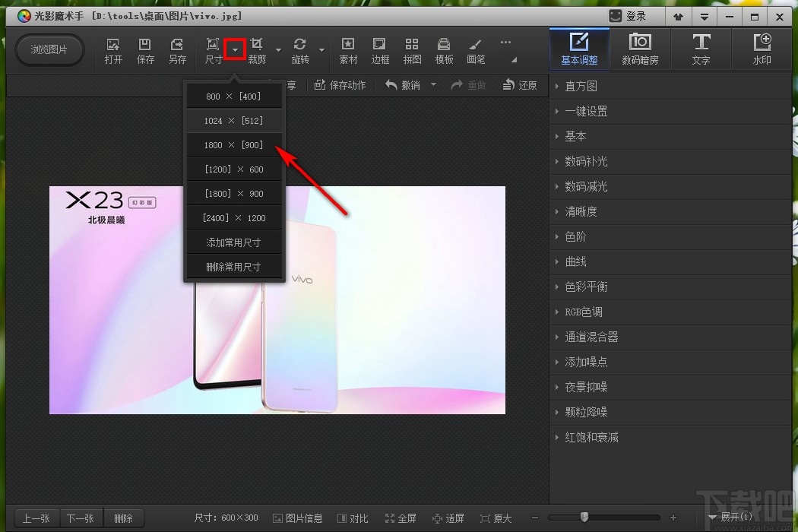
Task: Click the Redo (重做) arrow icon
Action: (x=457, y=85)
